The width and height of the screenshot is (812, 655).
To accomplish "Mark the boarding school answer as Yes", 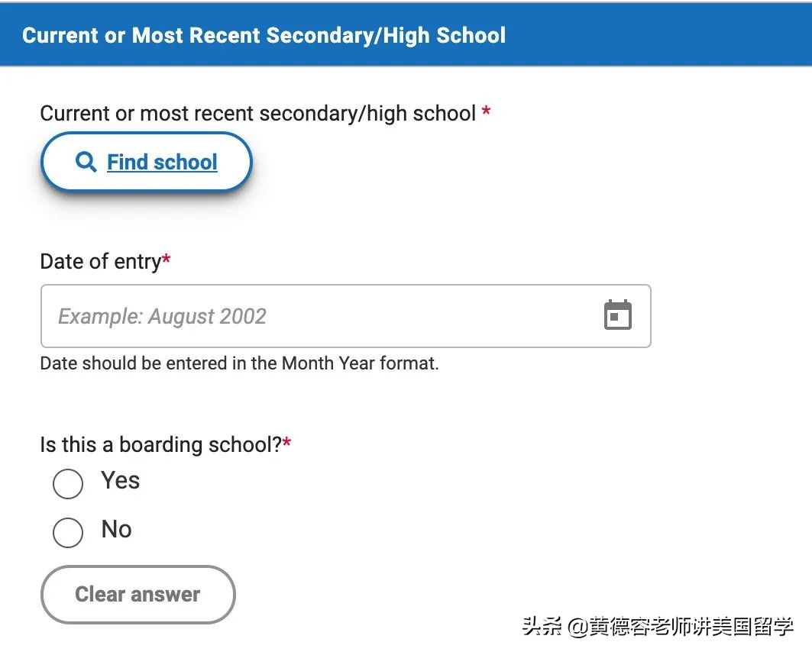I will coord(67,483).
